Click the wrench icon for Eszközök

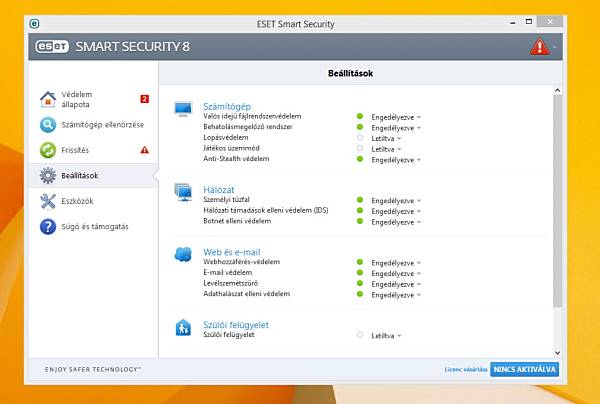pos(48,201)
